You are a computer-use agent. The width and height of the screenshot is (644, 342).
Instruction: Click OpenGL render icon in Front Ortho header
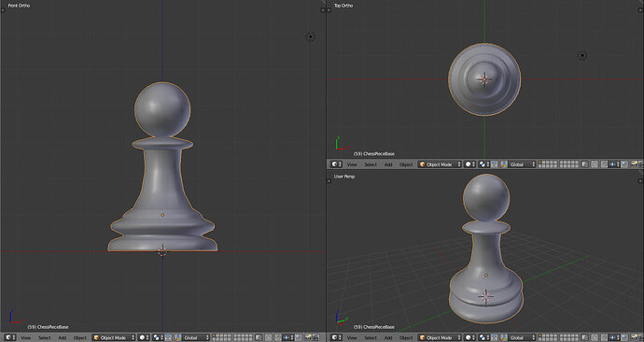(308, 337)
